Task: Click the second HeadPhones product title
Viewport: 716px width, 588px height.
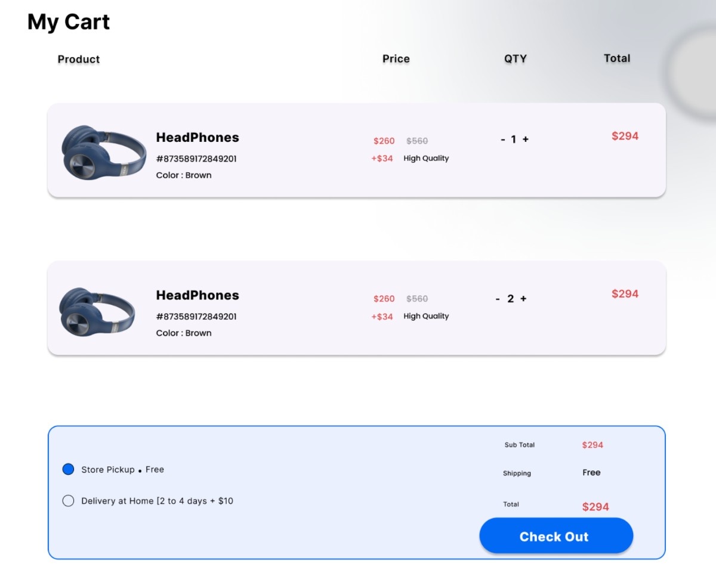Action: coord(197,295)
